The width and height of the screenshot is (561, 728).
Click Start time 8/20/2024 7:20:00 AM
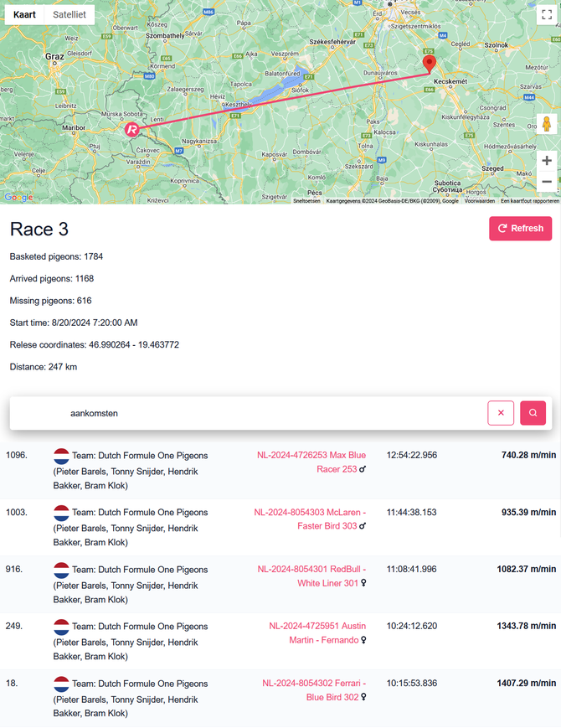(74, 323)
